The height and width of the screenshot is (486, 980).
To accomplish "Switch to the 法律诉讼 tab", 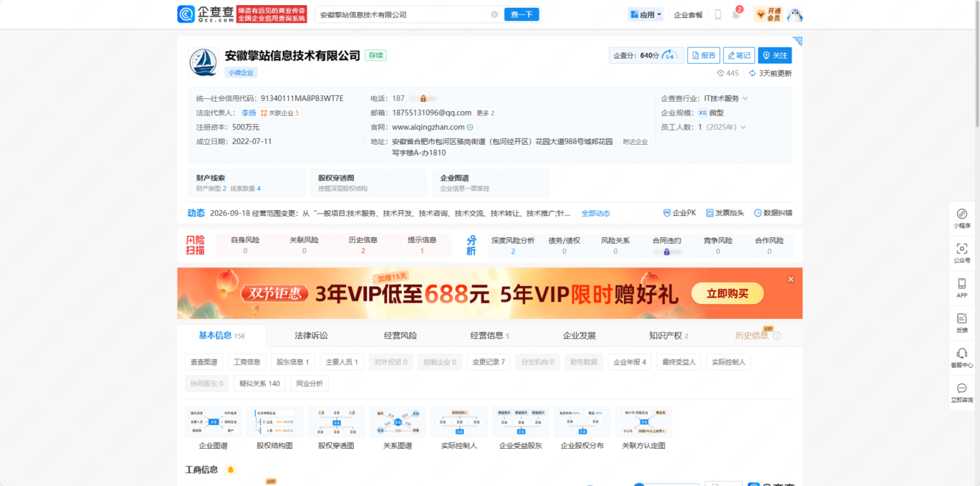I will 311,335.
